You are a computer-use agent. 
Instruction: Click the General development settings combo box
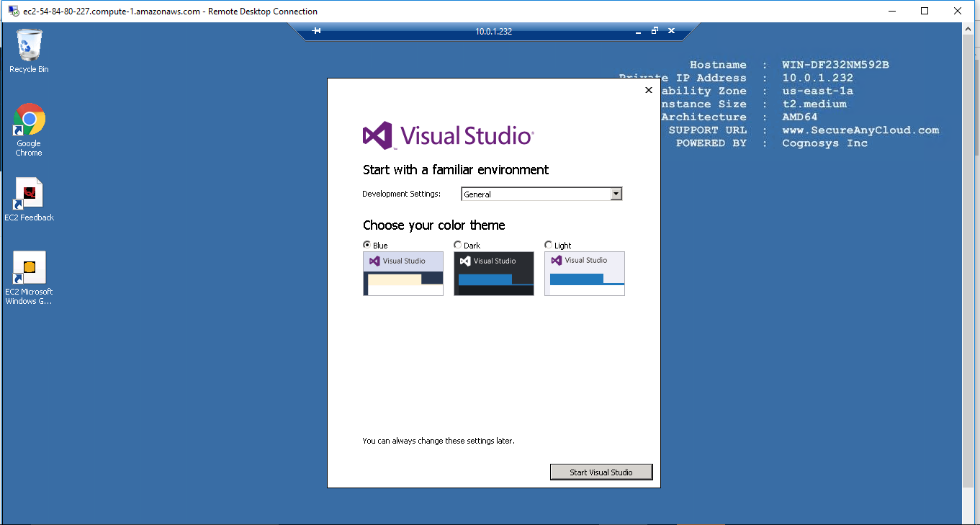535,194
